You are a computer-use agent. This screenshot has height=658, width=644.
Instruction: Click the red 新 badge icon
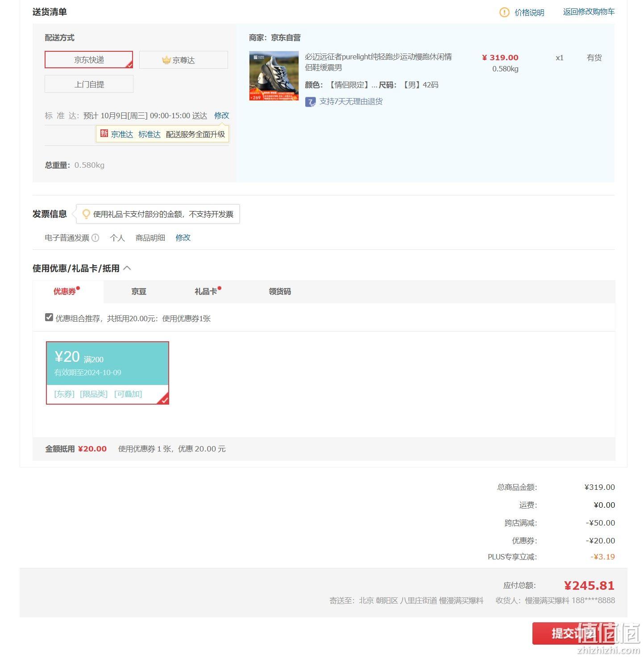104,133
